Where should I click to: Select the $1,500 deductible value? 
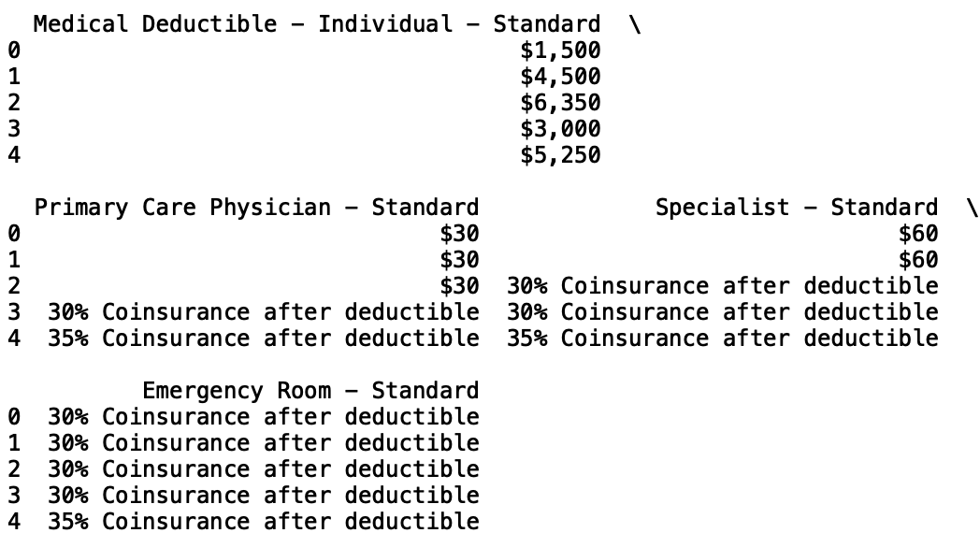[561, 50]
